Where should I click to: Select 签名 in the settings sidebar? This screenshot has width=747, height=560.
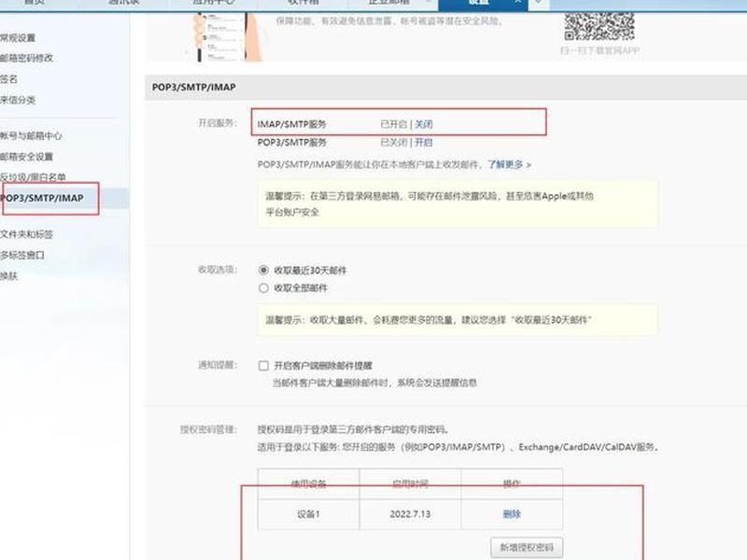tap(9, 79)
